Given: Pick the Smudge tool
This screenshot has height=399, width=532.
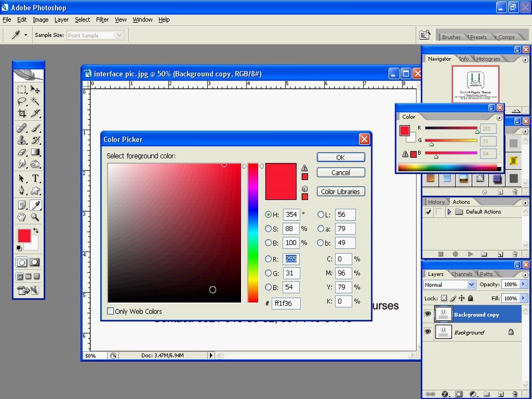Looking at the screenshot, I should (22, 164).
